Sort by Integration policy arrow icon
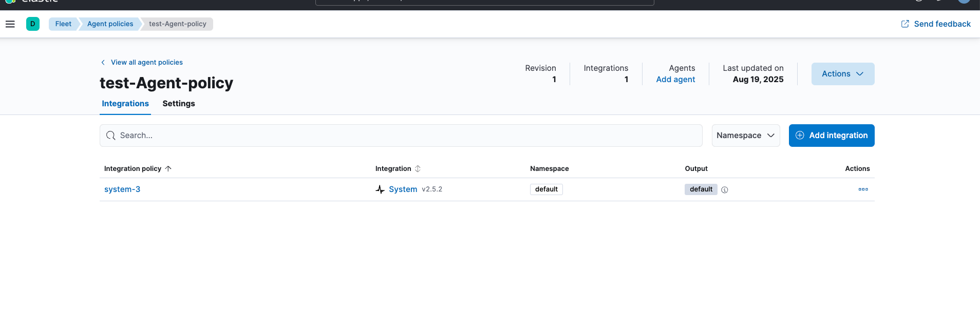Image resolution: width=980 pixels, height=326 pixels. [168, 168]
